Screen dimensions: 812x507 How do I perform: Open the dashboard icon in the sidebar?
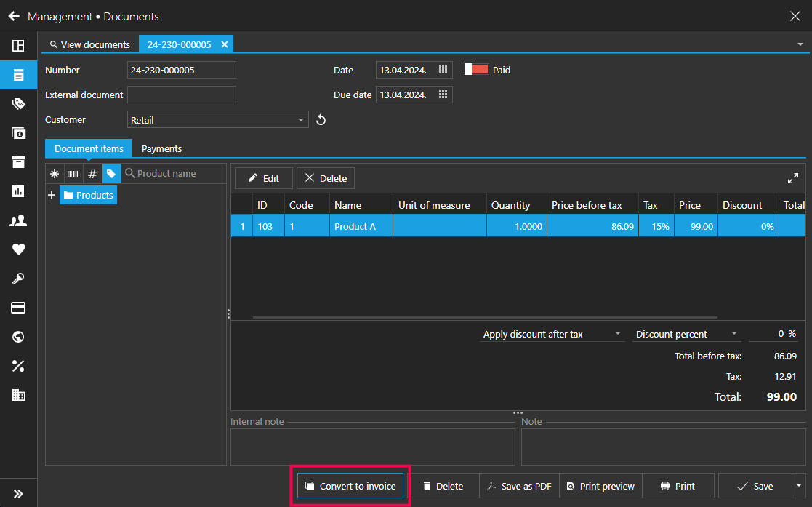coord(18,46)
